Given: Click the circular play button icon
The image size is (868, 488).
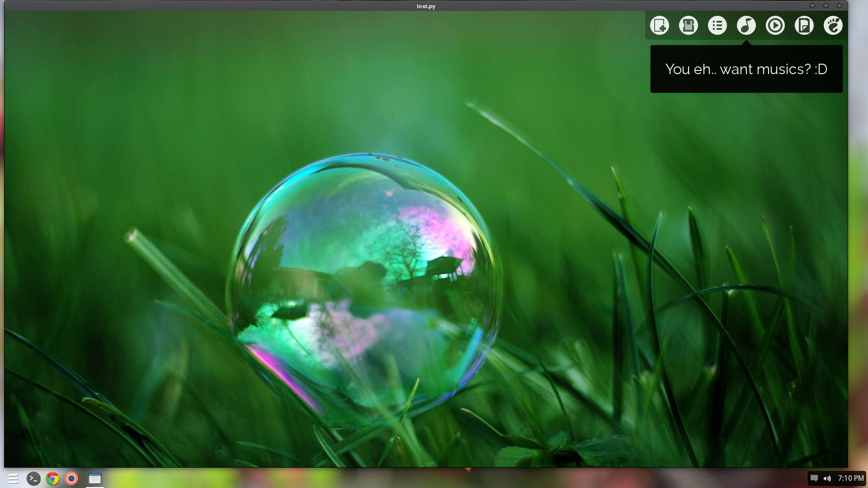Looking at the screenshot, I should pyautogui.click(x=775, y=25).
